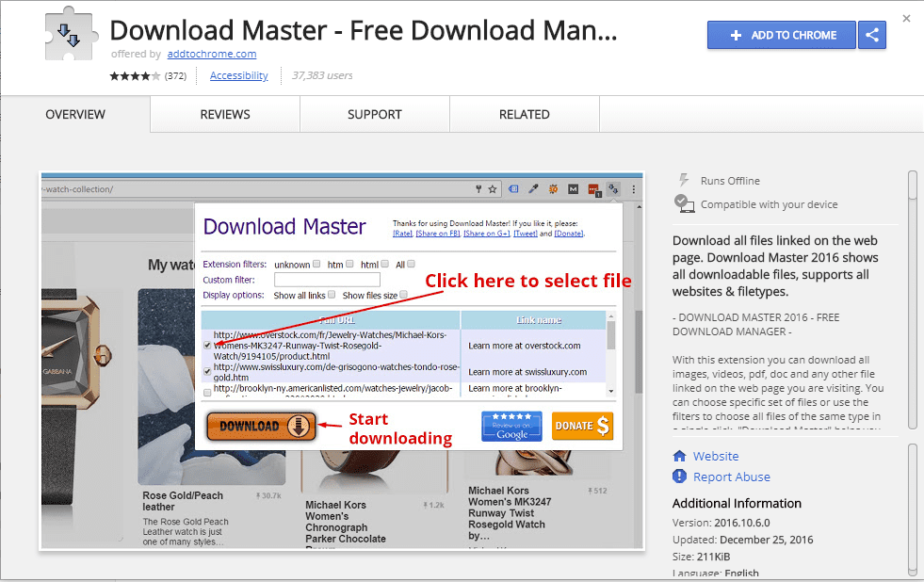Click the orange DOWNLOAD button
This screenshot has width=924, height=582.
pyautogui.click(x=262, y=426)
